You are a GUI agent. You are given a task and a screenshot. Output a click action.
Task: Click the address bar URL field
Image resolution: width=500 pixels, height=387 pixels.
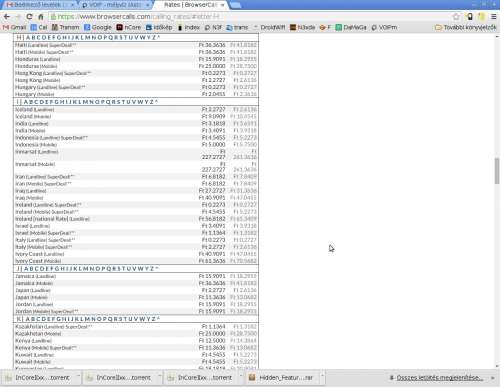250,17
